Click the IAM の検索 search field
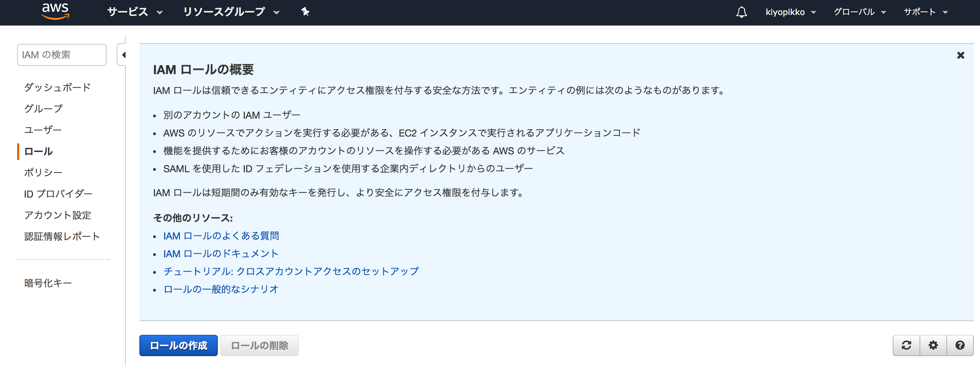 [61, 55]
